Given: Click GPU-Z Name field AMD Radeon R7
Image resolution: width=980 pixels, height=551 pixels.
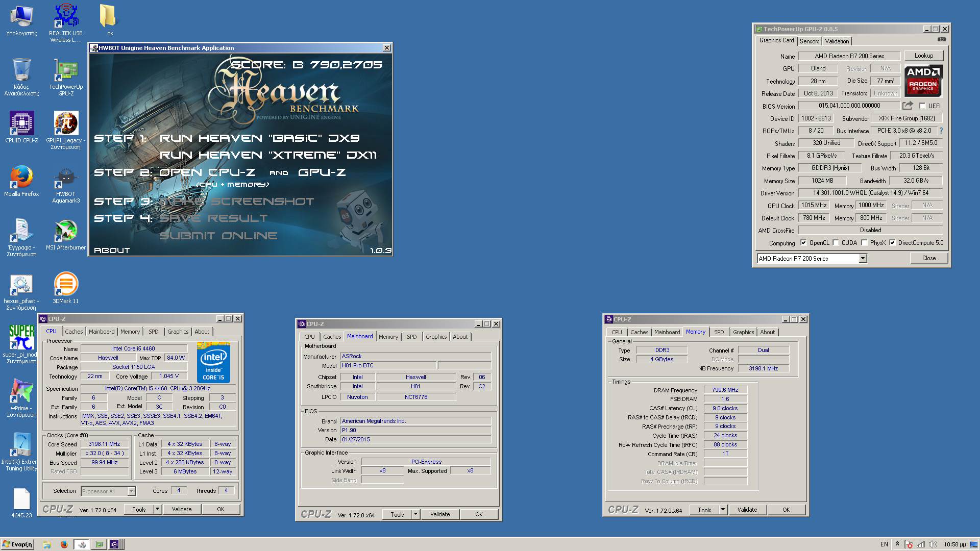Looking at the screenshot, I should (849, 56).
